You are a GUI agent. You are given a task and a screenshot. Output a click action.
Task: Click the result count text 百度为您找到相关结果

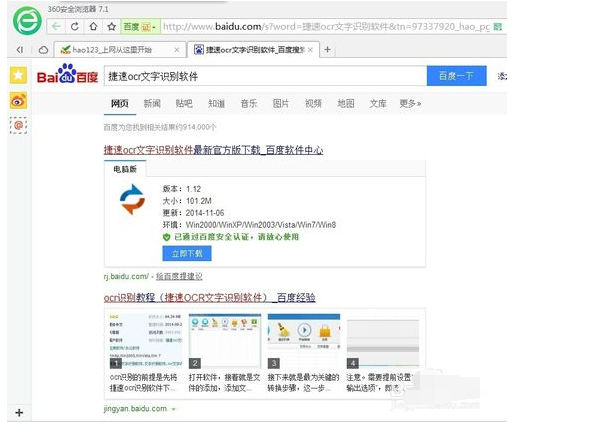tap(160, 127)
